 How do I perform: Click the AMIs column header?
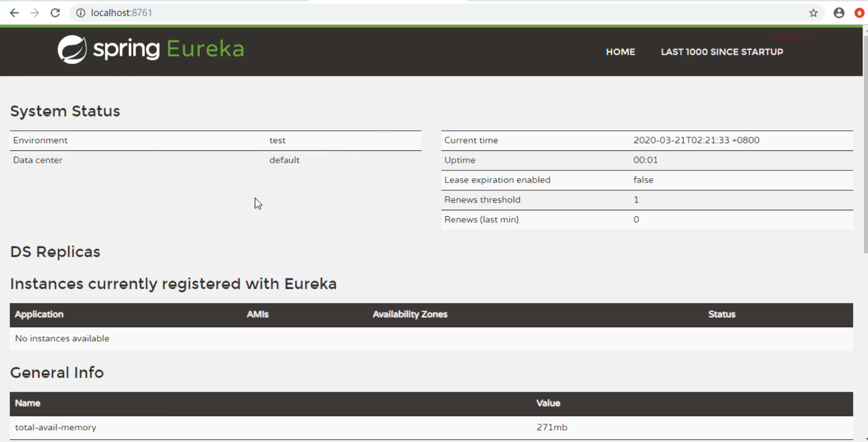258,314
